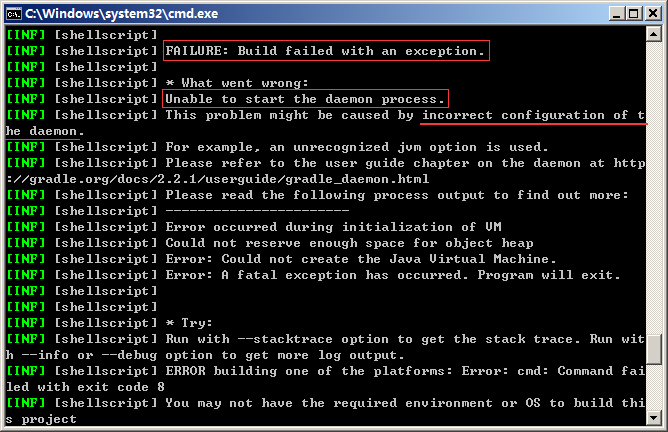Click the scrollbar down arrow
The width and height of the screenshot is (668, 432).
(654, 417)
